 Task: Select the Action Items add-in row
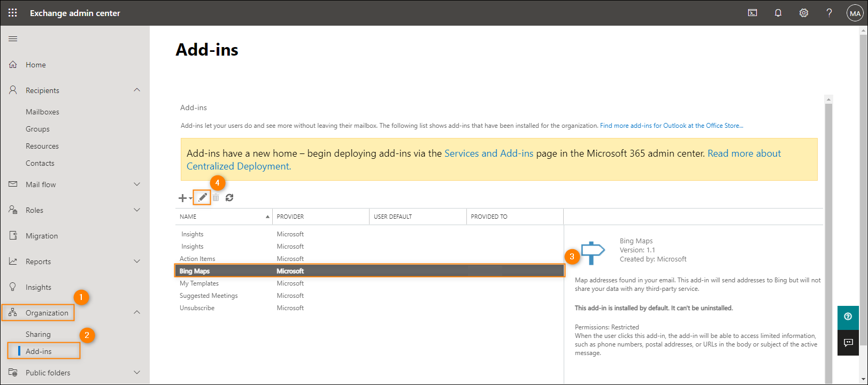pos(370,259)
